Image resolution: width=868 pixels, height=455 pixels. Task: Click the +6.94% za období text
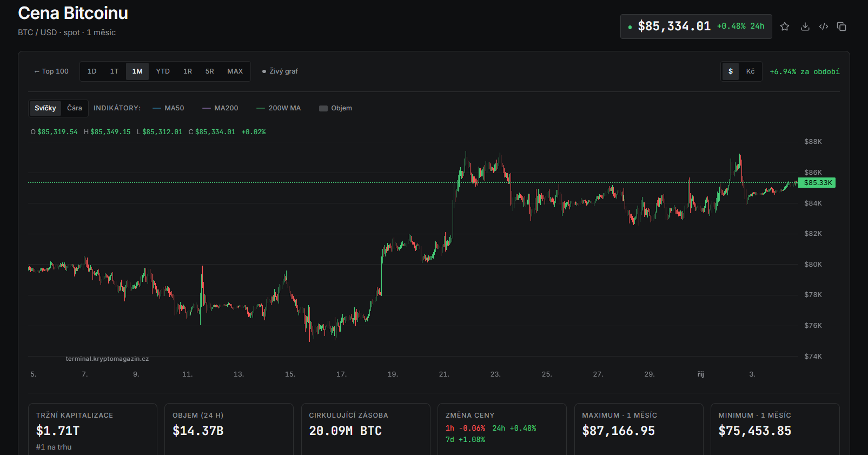pyautogui.click(x=805, y=71)
